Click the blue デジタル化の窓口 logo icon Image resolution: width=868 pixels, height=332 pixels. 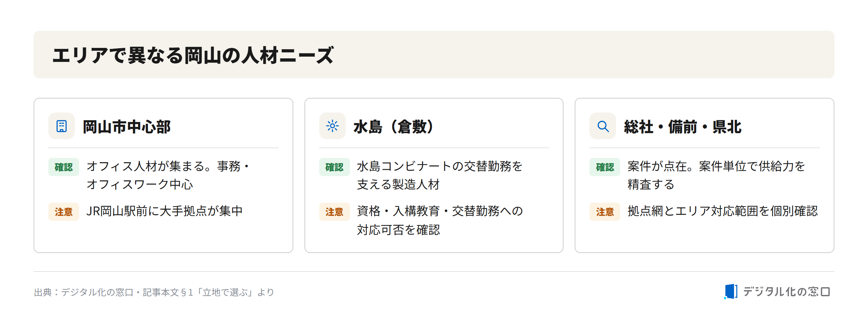click(730, 291)
